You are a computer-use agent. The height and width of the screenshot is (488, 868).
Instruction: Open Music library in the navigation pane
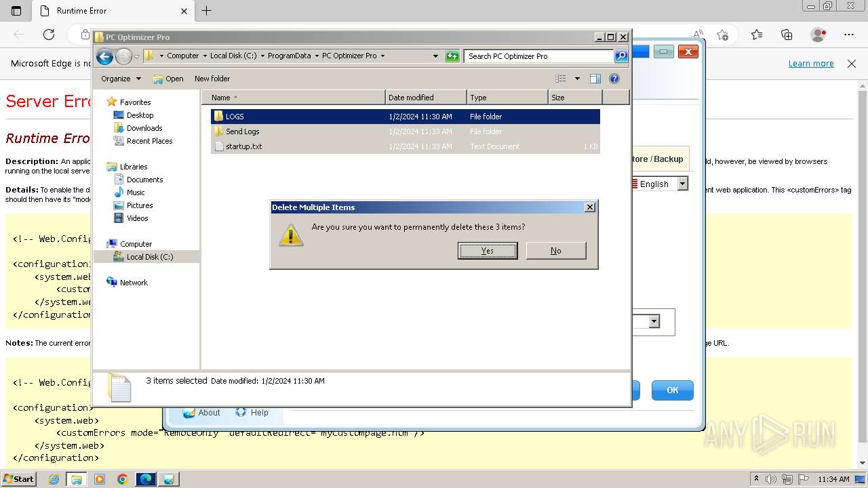(130, 192)
